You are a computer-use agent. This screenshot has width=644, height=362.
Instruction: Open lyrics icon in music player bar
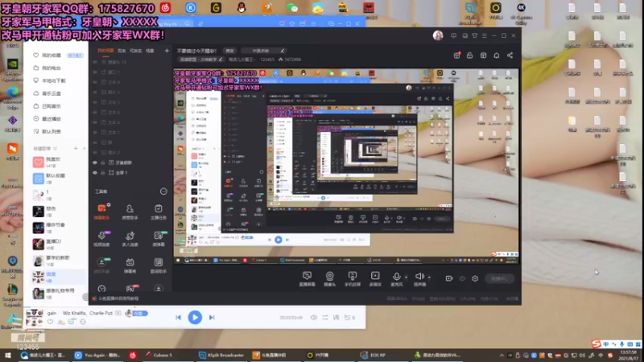336,317
